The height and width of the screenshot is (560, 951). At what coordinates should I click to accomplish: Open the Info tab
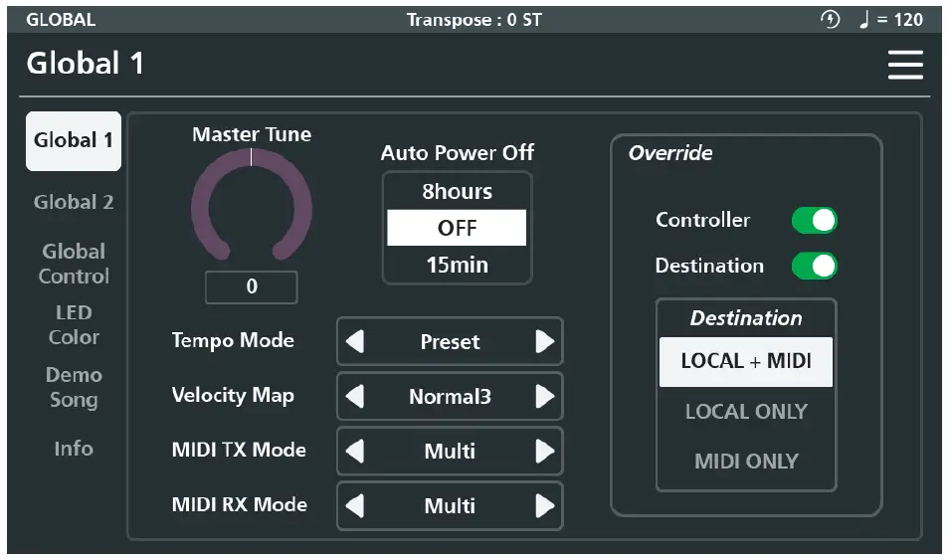(74, 449)
